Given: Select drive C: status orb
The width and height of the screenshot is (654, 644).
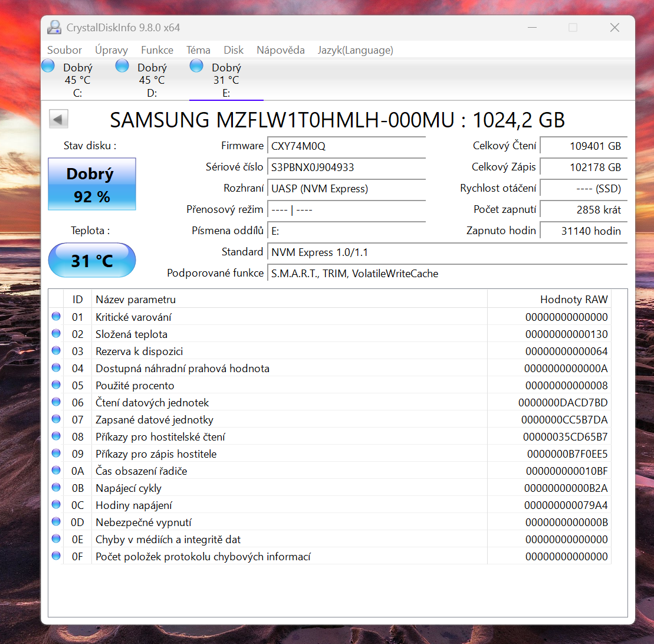Looking at the screenshot, I should pyautogui.click(x=48, y=65).
